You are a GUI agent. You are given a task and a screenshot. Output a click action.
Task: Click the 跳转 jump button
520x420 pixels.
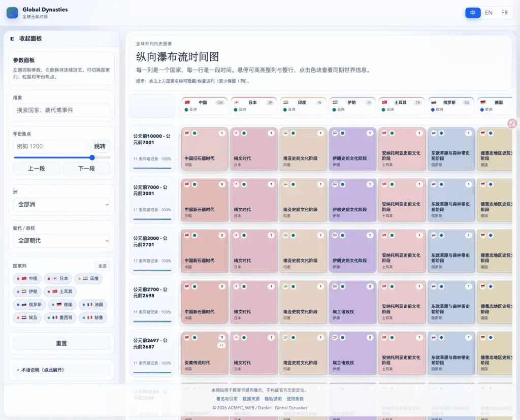(x=100, y=146)
